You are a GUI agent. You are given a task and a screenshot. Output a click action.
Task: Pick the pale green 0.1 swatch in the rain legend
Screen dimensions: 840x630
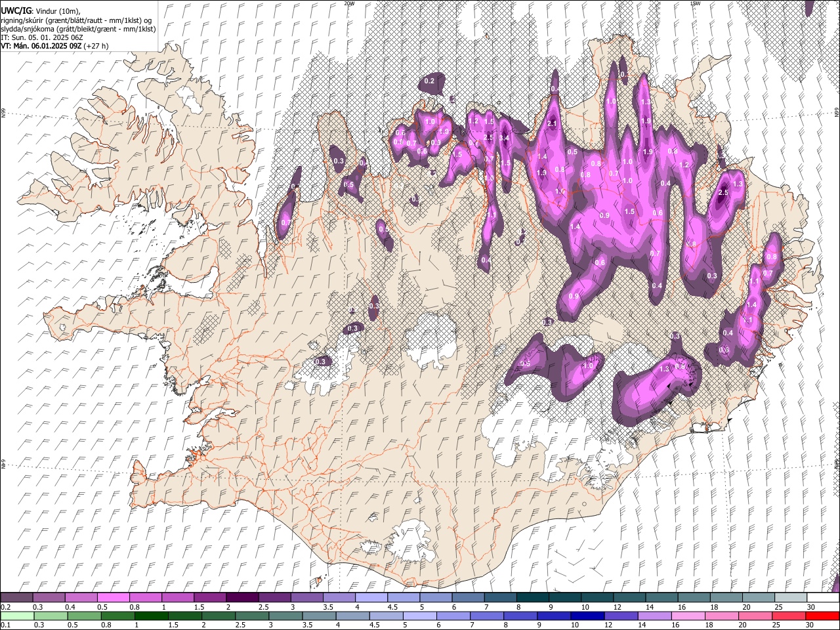(x=17, y=616)
